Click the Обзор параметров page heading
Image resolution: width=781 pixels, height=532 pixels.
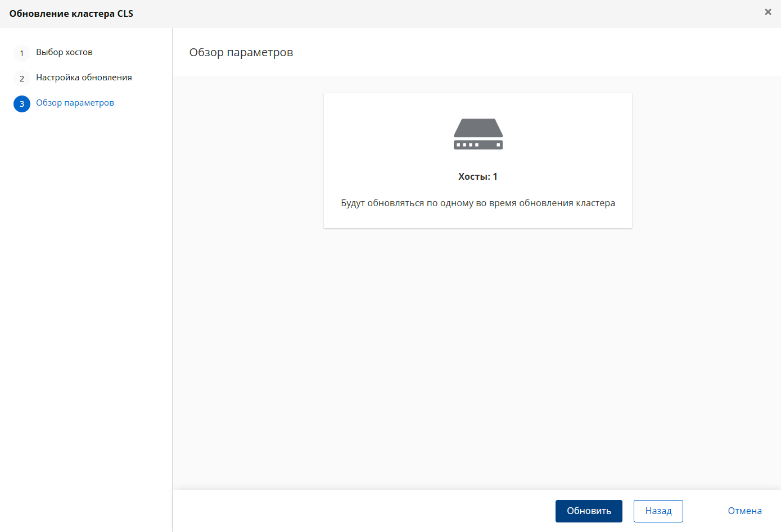point(241,52)
